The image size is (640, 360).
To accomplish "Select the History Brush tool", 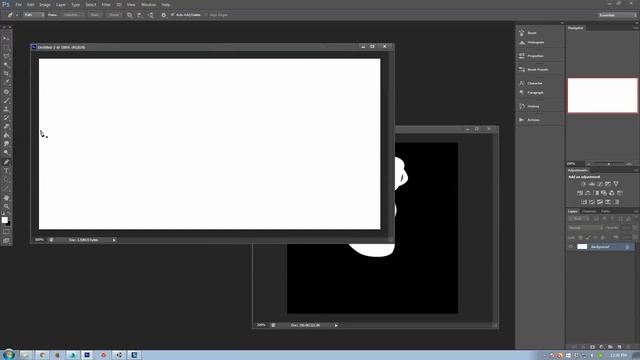I will [6, 118].
